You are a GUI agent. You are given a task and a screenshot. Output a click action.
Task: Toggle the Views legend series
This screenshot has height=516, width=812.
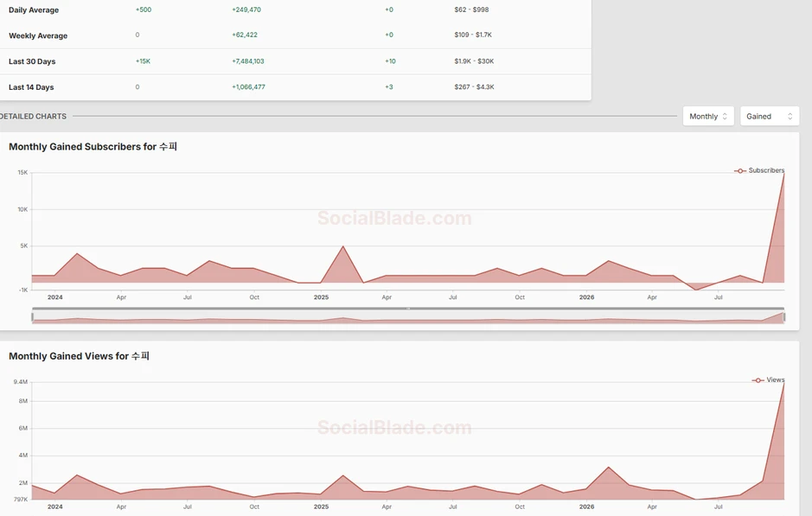(768, 380)
